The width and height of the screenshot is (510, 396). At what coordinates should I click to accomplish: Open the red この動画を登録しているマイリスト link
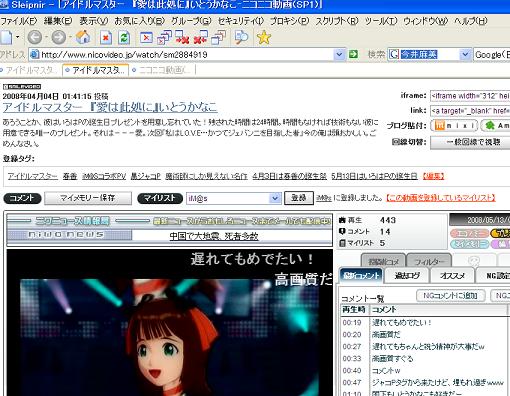[441, 198]
